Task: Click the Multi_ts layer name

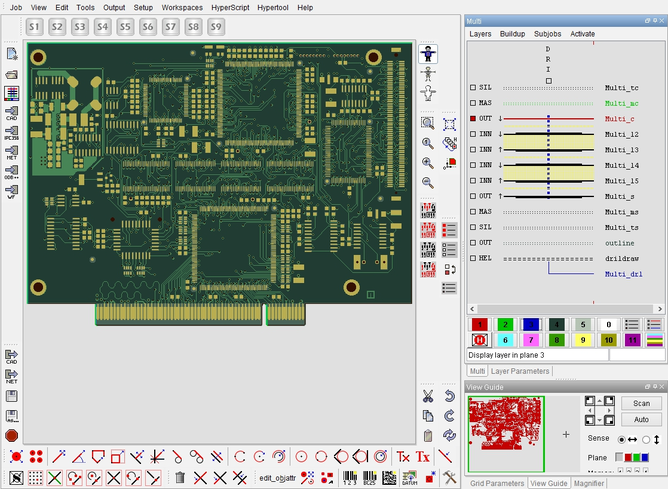Action: (622, 227)
